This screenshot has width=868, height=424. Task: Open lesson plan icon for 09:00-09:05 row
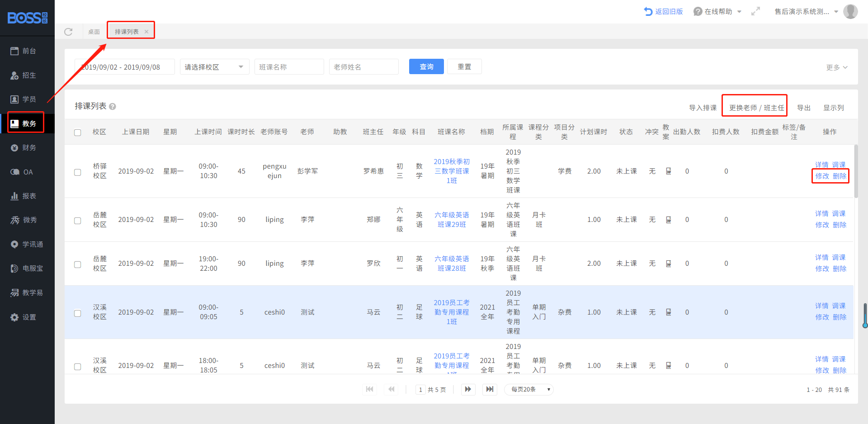[x=669, y=312]
